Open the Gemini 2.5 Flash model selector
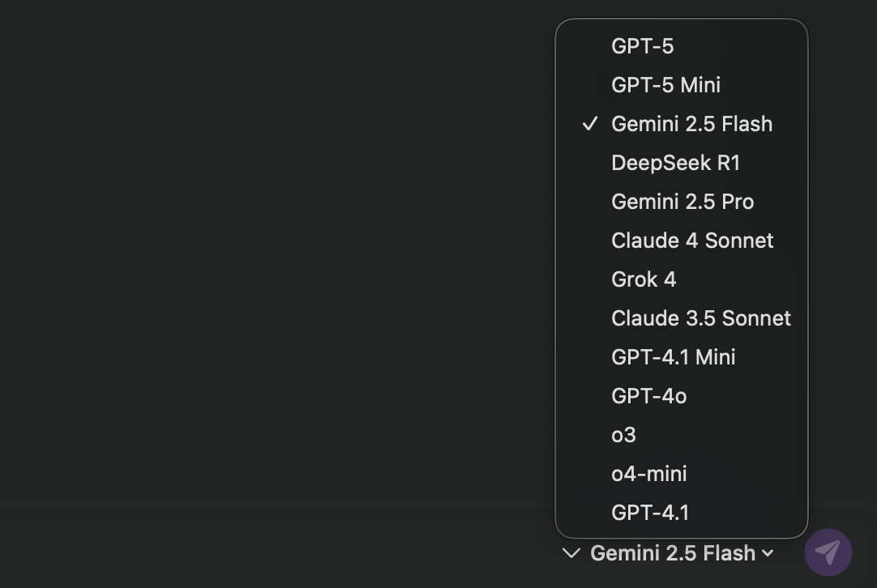Viewport: 877px width, 588px height. pos(674,553)
